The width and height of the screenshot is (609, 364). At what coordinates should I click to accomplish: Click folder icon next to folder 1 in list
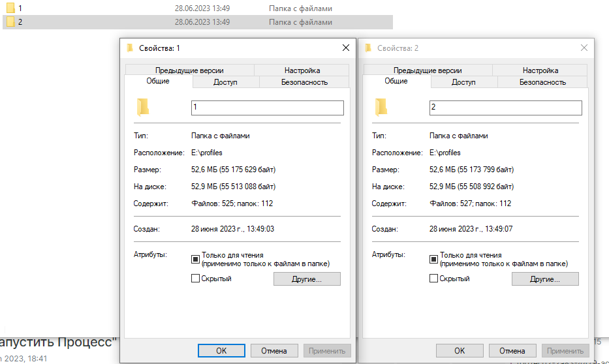pos(10,8)
